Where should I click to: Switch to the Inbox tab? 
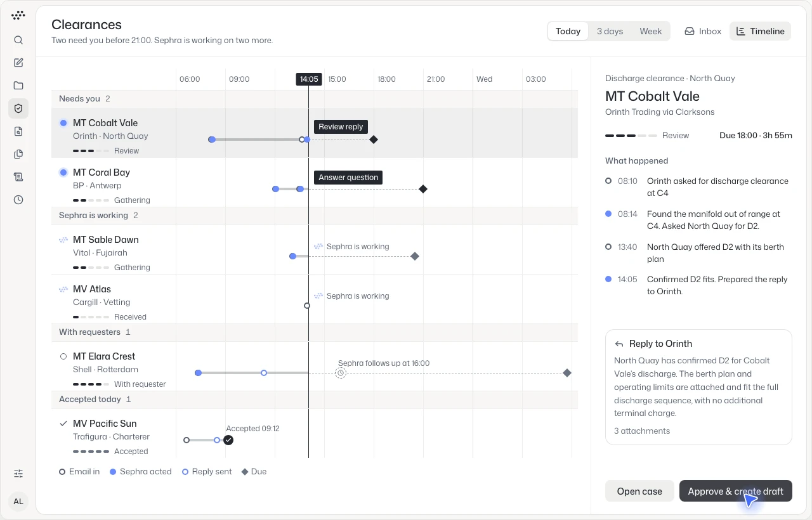pyautogui.click(x=703, y=31)
